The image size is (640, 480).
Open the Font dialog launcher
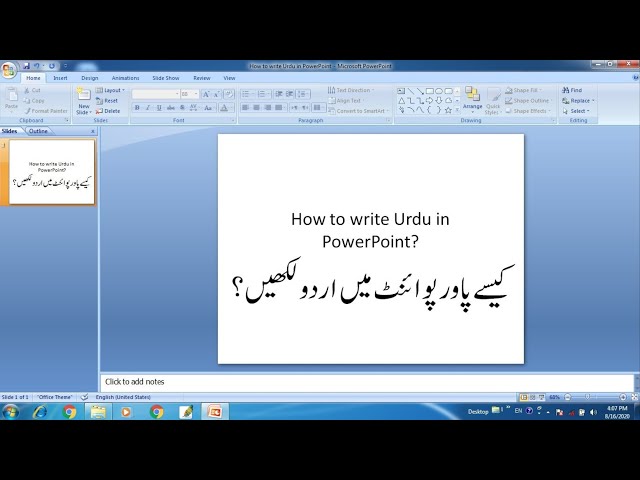[x=233, y=120]
